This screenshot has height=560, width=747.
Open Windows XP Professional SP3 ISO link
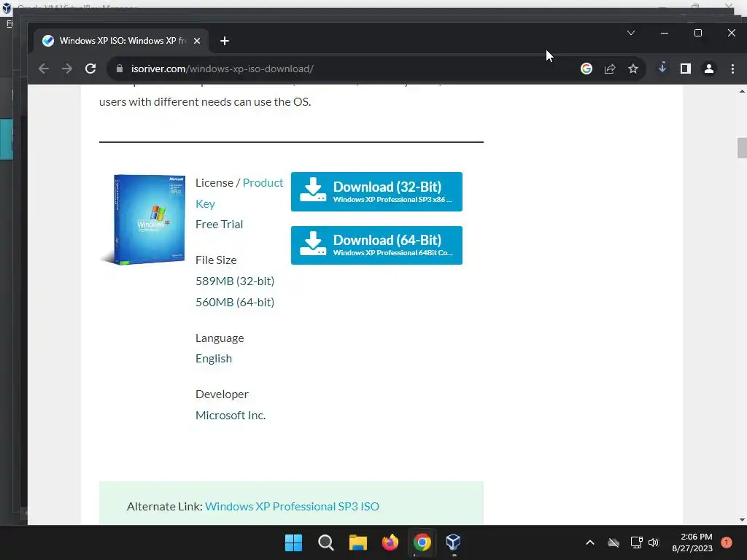(292, 506)
